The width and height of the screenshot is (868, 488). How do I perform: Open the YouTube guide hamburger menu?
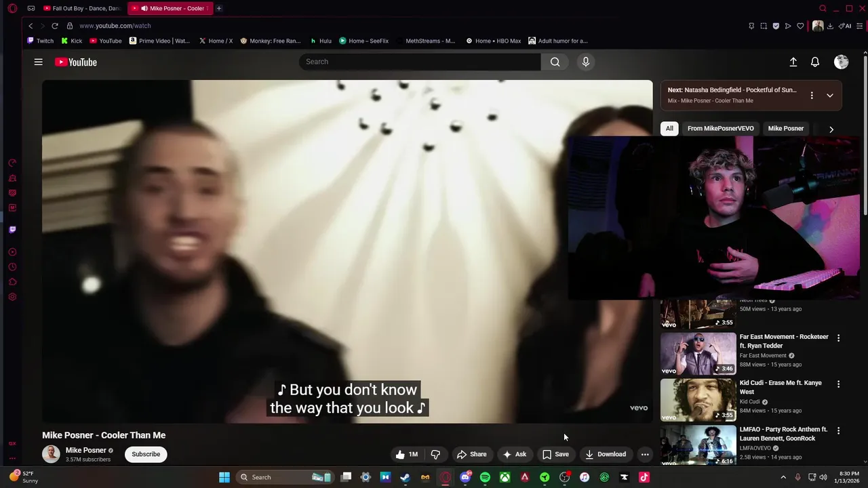(39, 62)
